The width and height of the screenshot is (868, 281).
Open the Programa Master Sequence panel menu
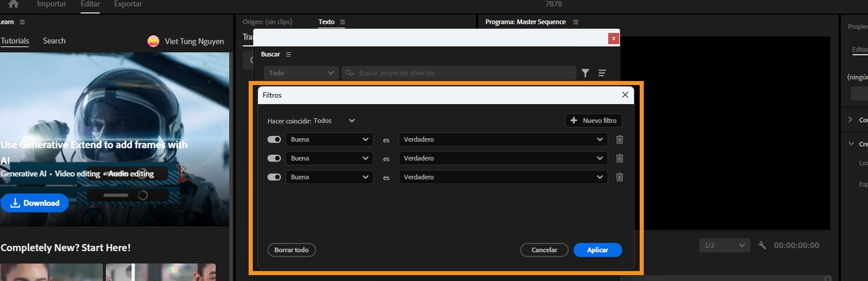coord(576,22)
